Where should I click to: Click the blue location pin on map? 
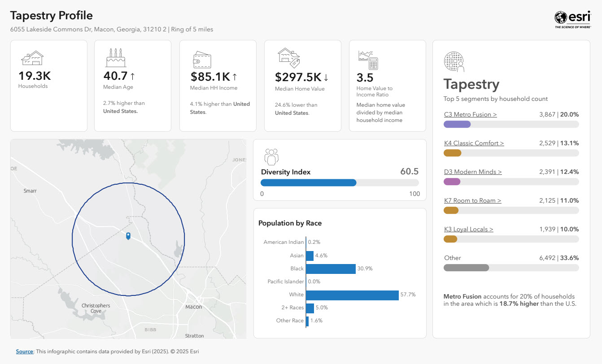[x=128, y=236]
